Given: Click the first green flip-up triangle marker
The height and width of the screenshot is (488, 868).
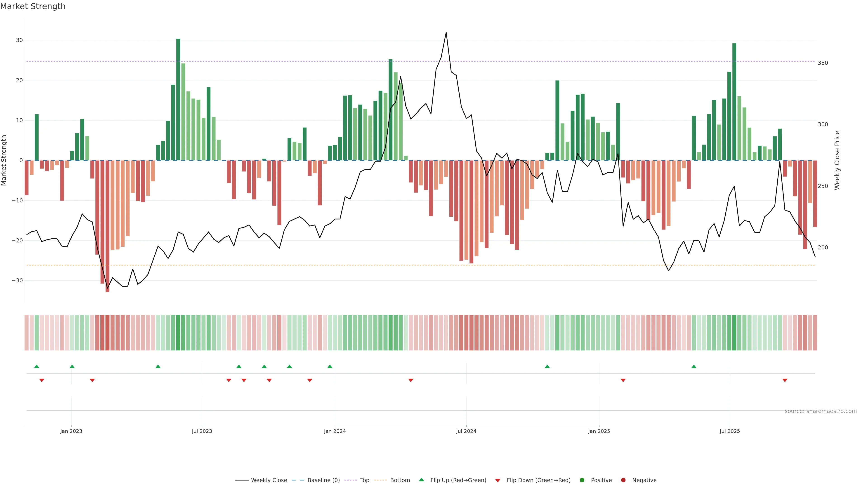Looking at the screenshot, I should [x=37, y=366].
